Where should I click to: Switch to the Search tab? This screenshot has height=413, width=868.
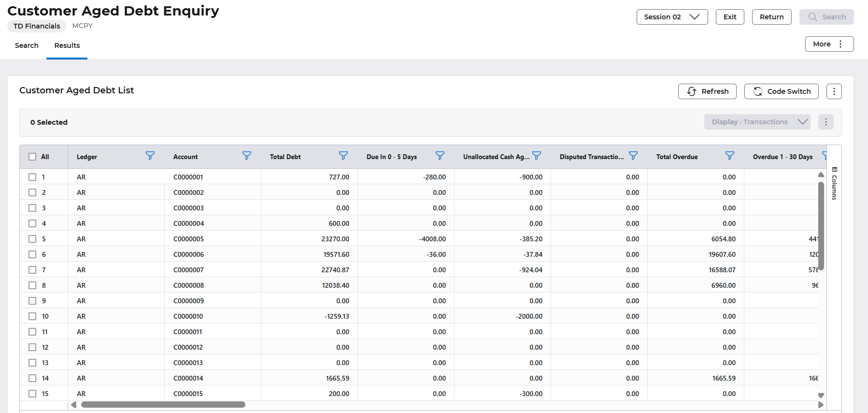pyautogui.click(x=27, y=45)
